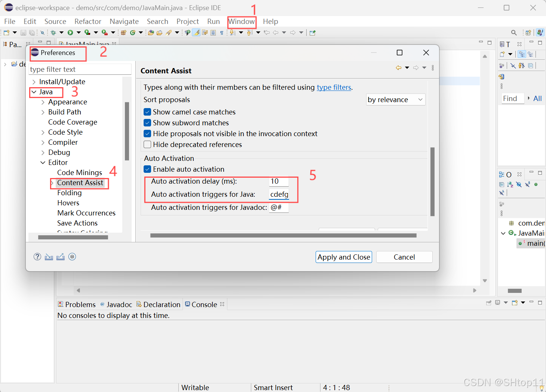Click Hide Fields icon in Outline view
Viewport: 546px width, 392px height.
(x=519, y=184)
